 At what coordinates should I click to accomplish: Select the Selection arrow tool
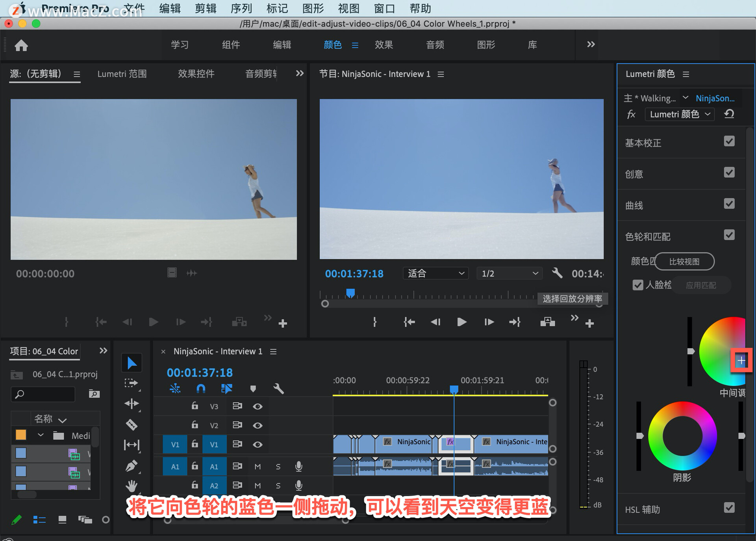(x=132, y=363)
